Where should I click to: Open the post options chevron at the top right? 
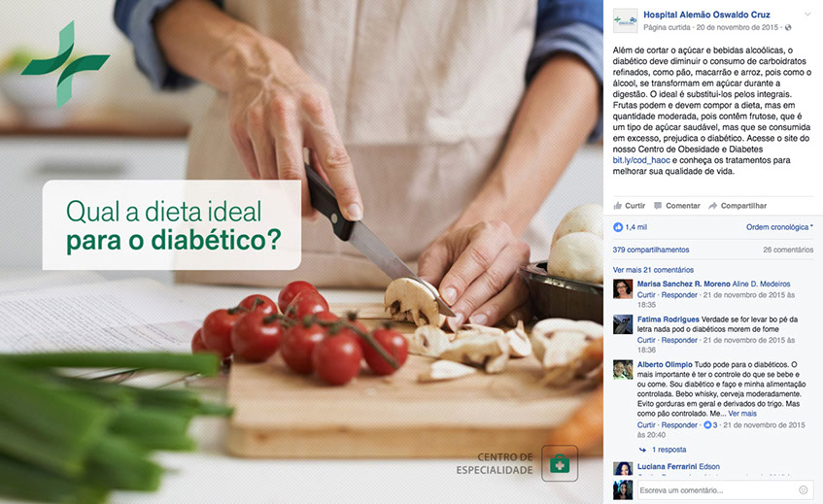807,15
